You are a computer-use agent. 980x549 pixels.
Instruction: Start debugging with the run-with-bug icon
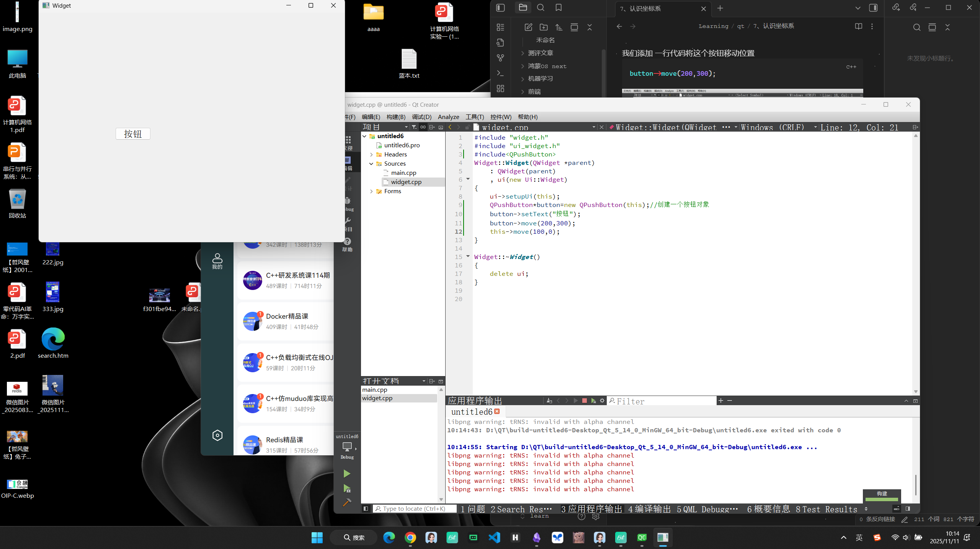(x=347, y=489)
